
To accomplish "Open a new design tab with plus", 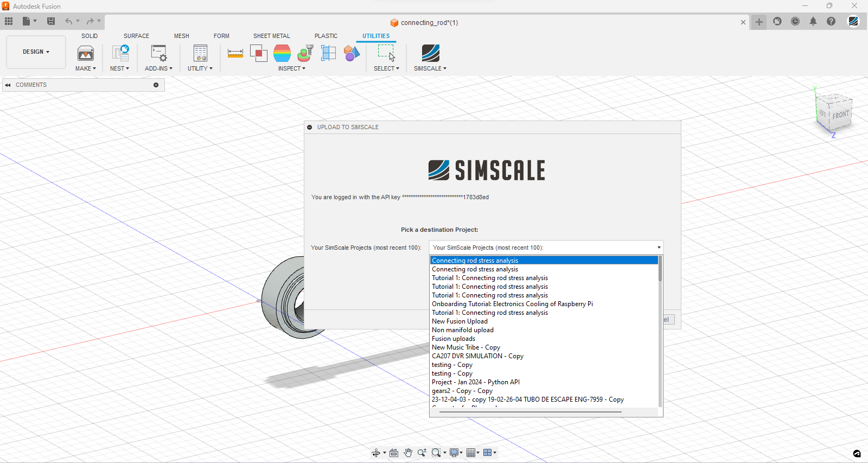I will pos(759,22).
